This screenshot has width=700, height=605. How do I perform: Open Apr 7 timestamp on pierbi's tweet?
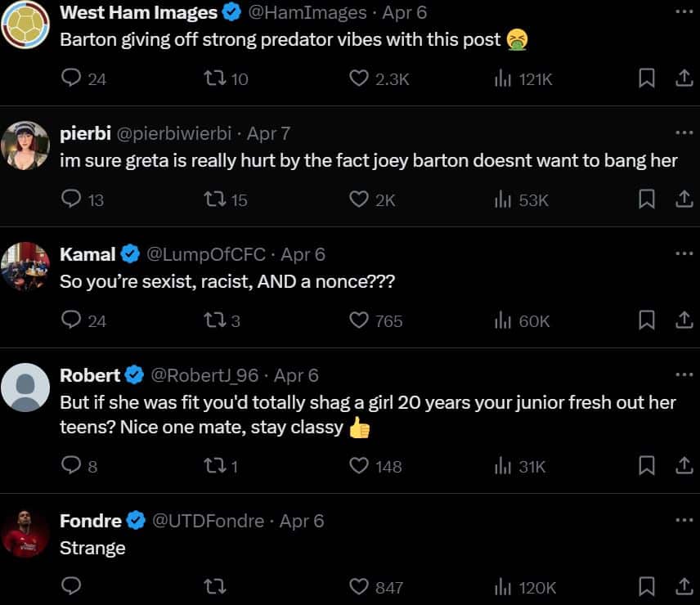point(268,133)
